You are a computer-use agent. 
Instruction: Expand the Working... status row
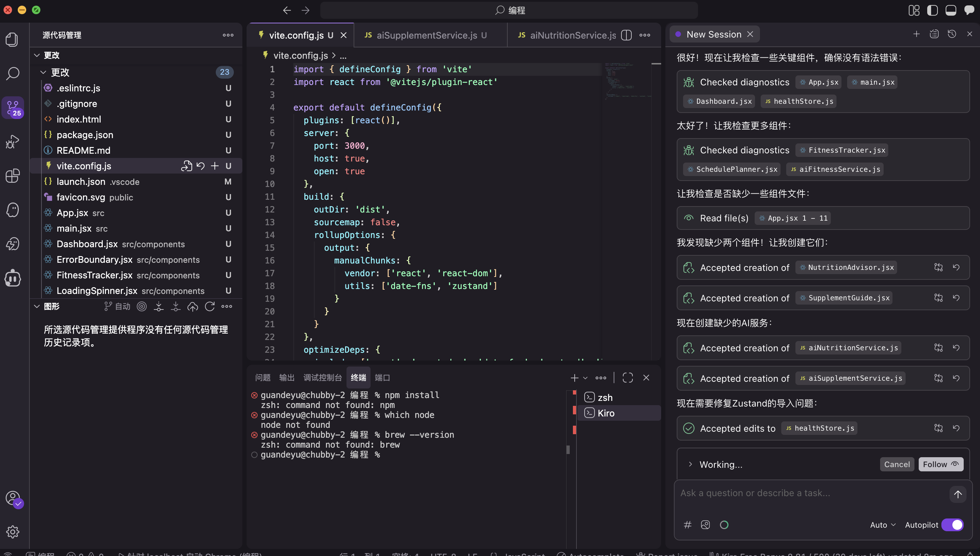[690, 464]
